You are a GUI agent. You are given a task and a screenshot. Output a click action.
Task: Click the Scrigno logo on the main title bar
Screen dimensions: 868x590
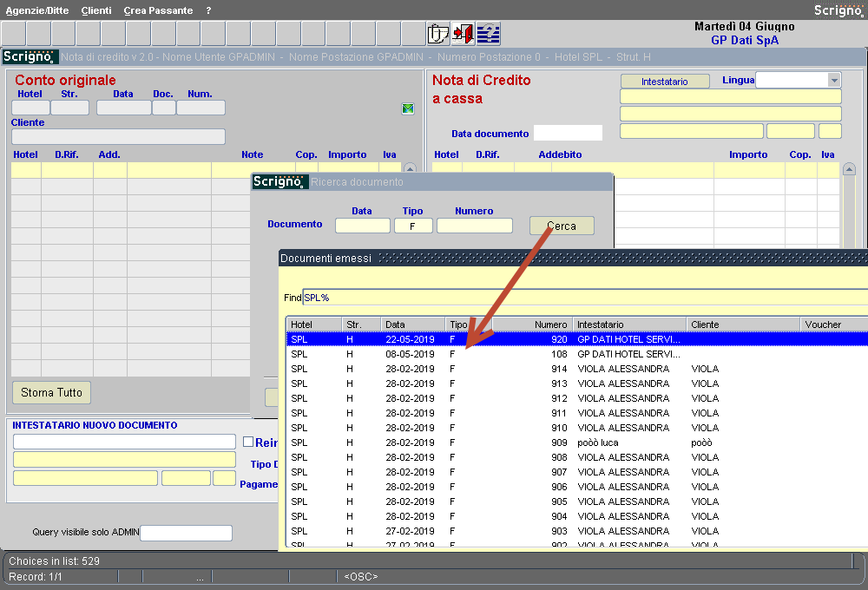(x=30, y=56)
